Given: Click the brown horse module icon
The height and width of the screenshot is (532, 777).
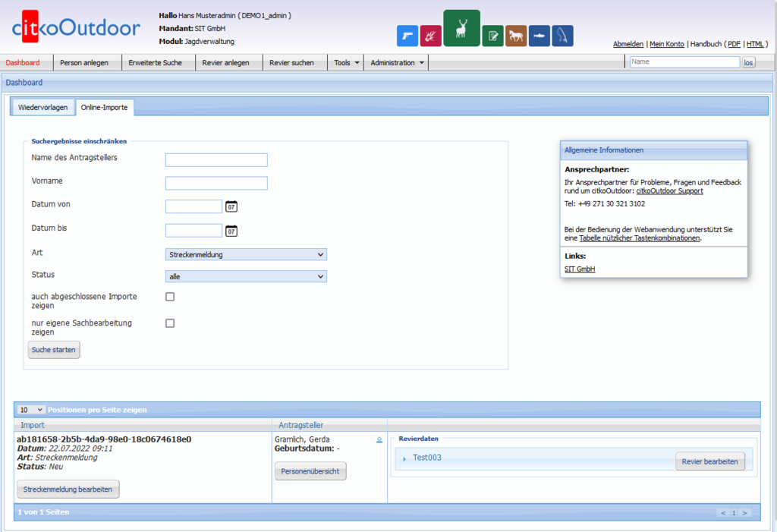Looking at the screenshot, I should coord(516,36).
